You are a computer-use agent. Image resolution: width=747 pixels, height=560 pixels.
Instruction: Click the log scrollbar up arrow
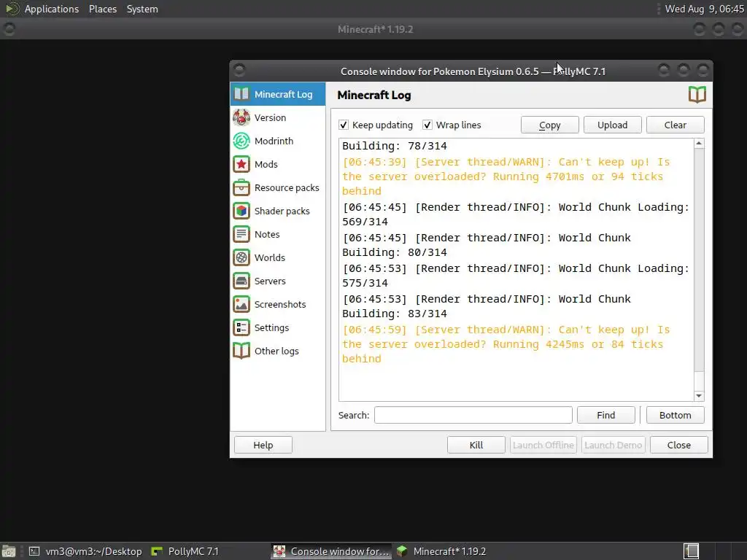tap(699, 144)
